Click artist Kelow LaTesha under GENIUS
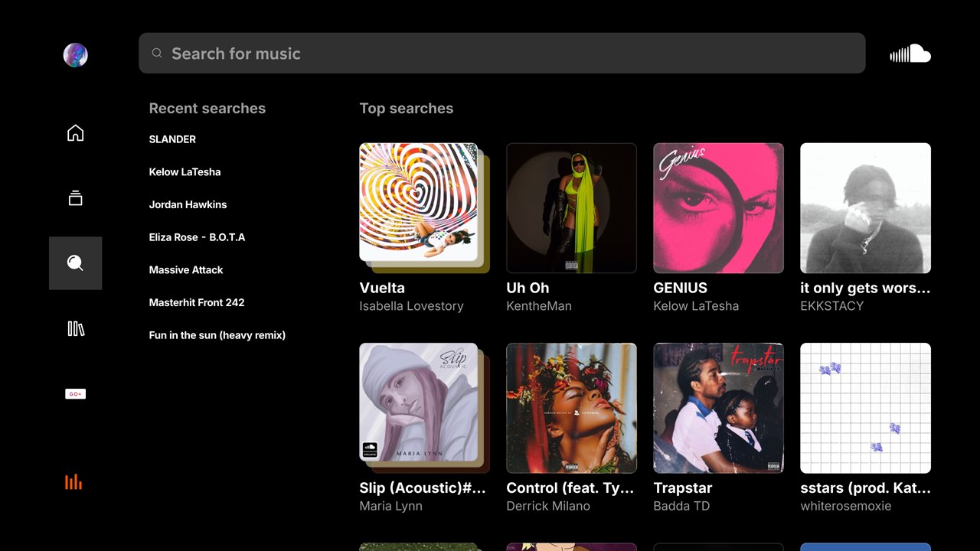Image resolution: width=980 pixels, height=551 pixels. coord(696,306)
